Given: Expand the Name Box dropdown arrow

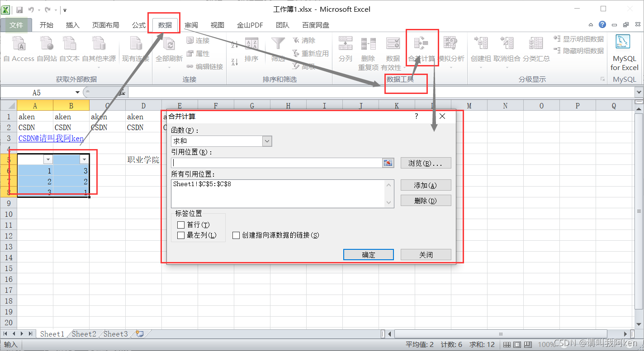Looking at the screenshot, I should coord(77,93).
